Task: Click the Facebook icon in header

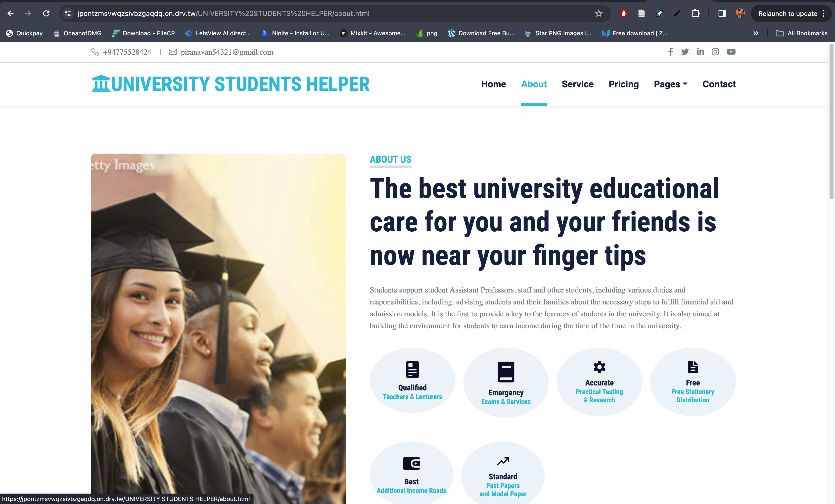Action: click(670, 52)
